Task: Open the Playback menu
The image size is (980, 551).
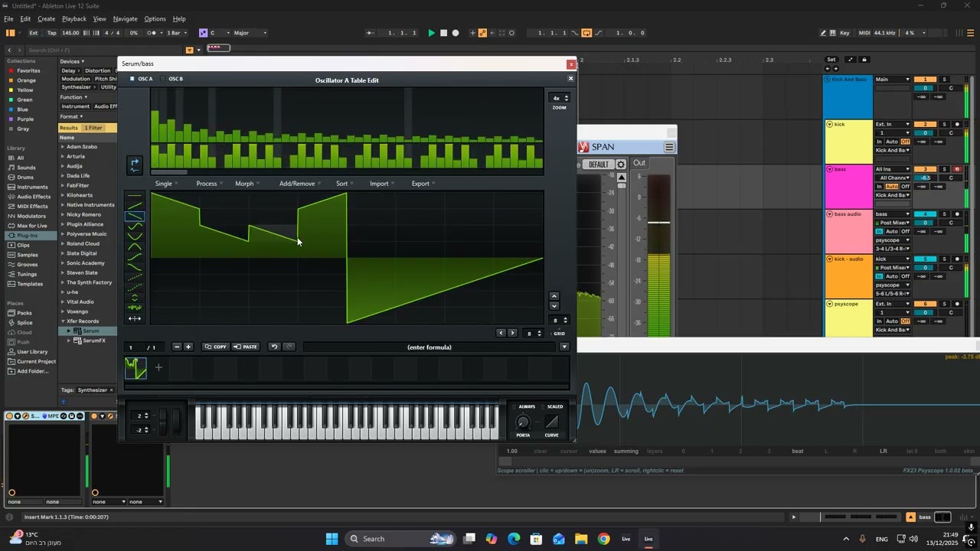Action: click(x=74, y=18)
